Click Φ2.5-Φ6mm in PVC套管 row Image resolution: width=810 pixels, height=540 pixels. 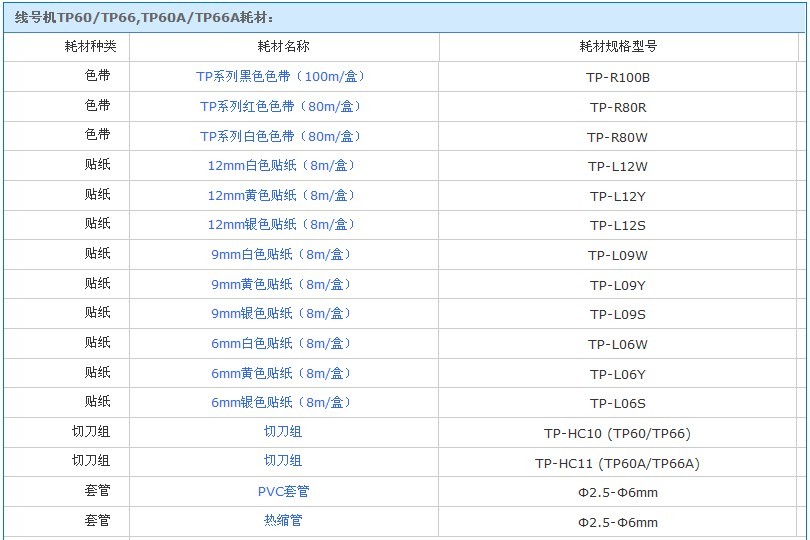[618, 493]
